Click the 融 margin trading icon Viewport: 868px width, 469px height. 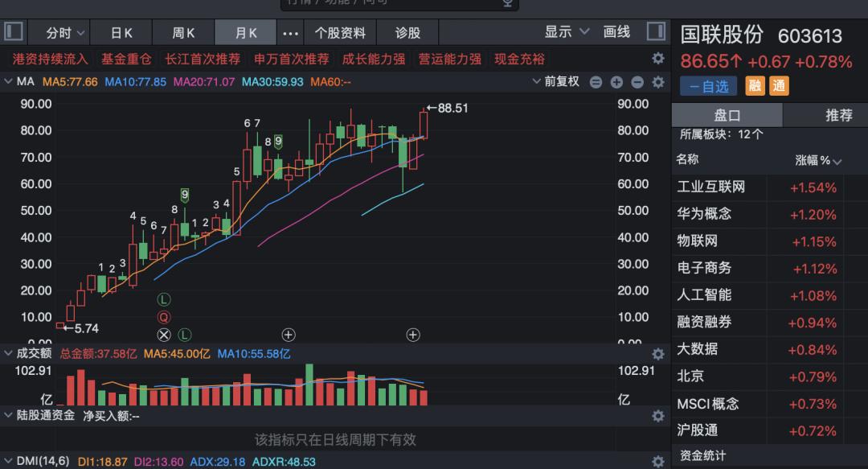click(x=754, y=85)
